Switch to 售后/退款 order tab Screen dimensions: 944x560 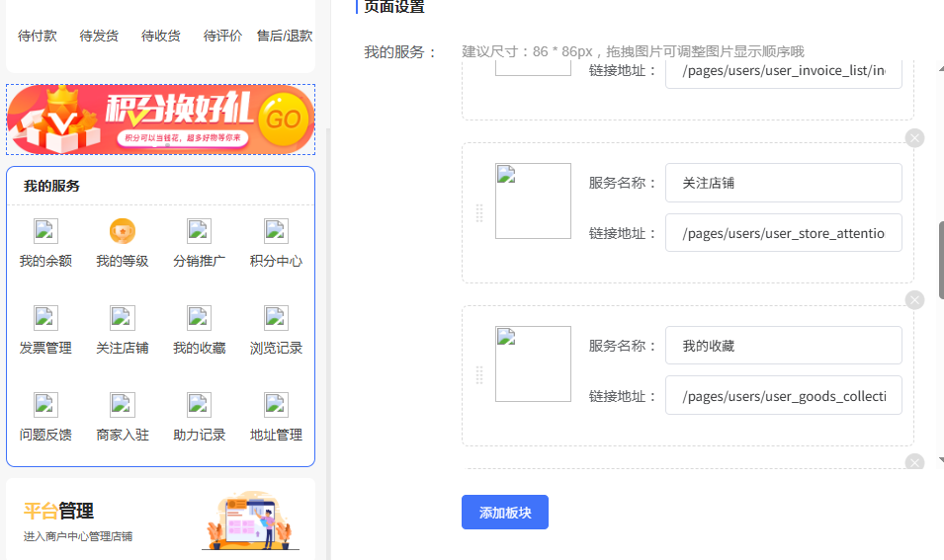(x=285, y=36)
